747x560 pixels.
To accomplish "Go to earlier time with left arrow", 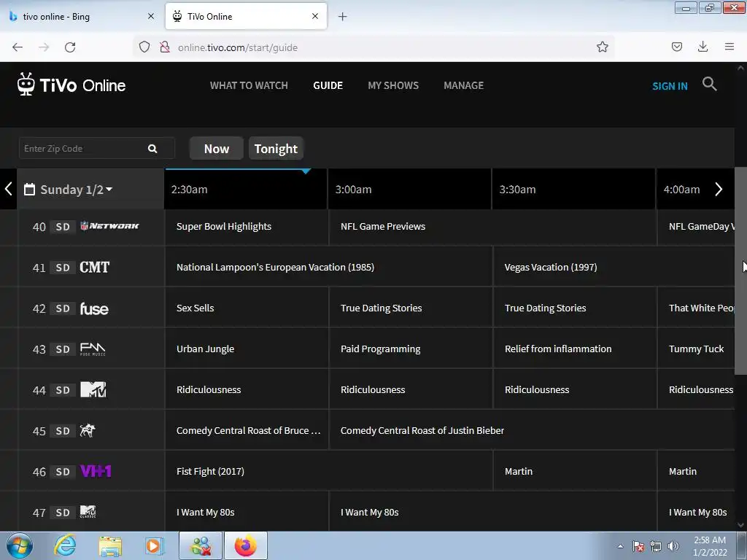I will pyautogui.click(x=8, y=189).
